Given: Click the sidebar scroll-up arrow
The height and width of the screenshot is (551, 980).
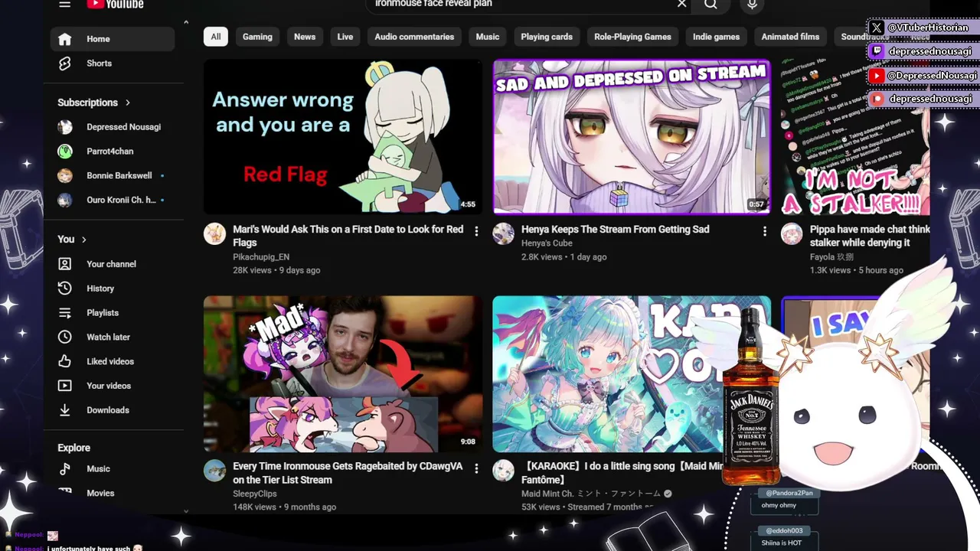Looking at the screenshot, I should pyautogui.click(x=186, y=23).
